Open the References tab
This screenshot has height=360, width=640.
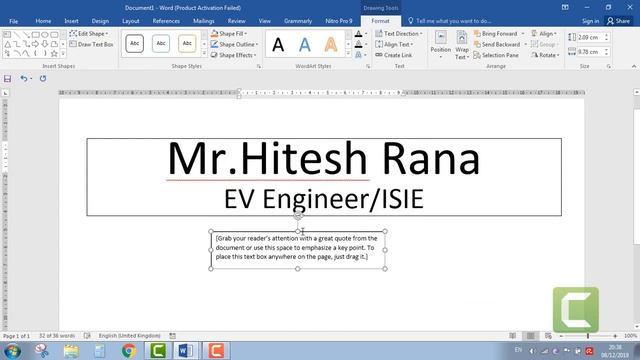166,21
